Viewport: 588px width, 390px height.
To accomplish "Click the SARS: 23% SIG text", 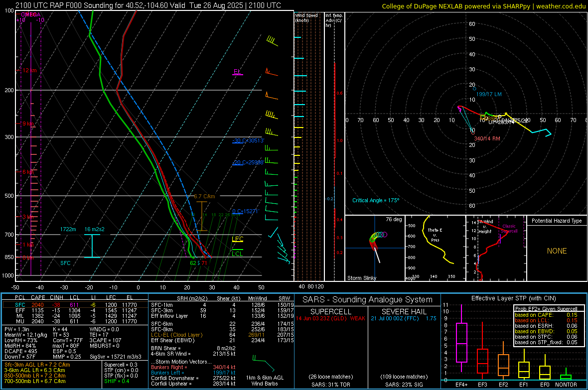I will click(x=404, y=385).
